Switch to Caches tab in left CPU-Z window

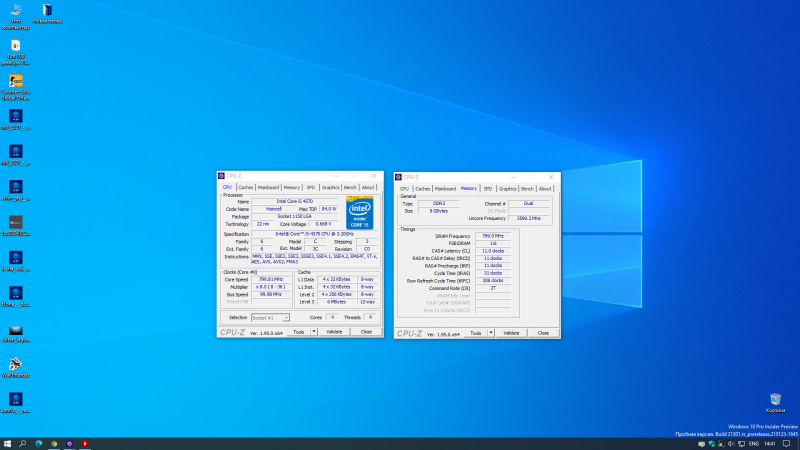click(245, 187)
